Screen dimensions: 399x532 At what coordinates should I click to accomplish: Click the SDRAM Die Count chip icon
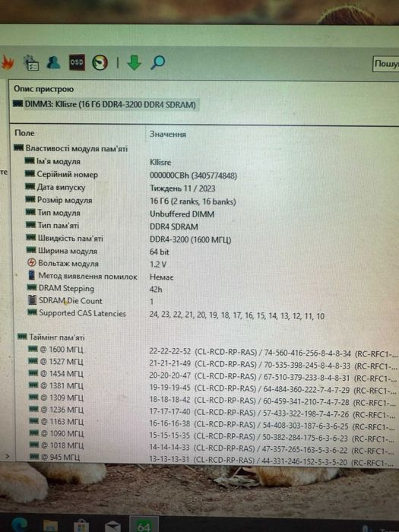pyautogui.click(x=32, y=300)
